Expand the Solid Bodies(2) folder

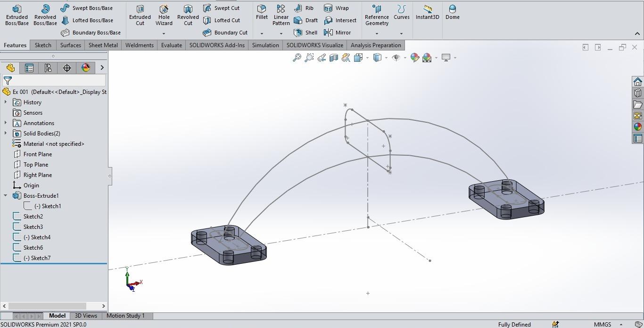pos(6,134)
